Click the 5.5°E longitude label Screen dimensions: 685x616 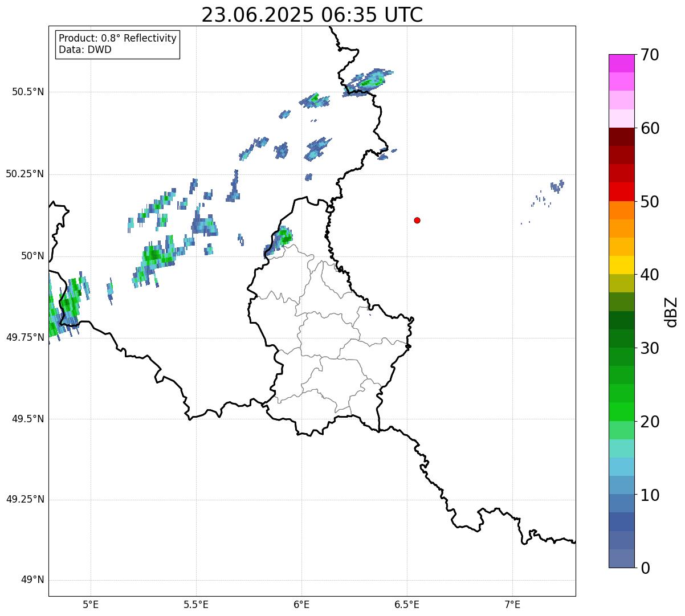(196, 605)
